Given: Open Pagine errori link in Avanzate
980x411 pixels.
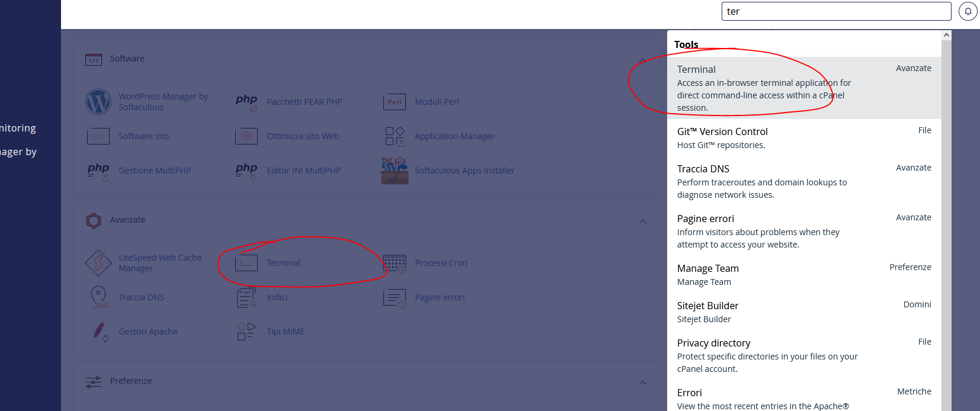Looking at the screenshot, I should click(440, 297).
